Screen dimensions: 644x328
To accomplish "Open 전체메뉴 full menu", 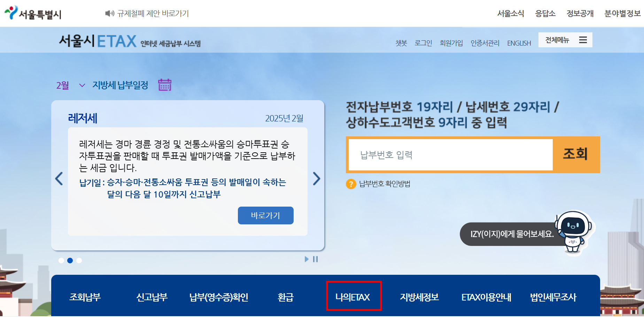I will [565, 40].
